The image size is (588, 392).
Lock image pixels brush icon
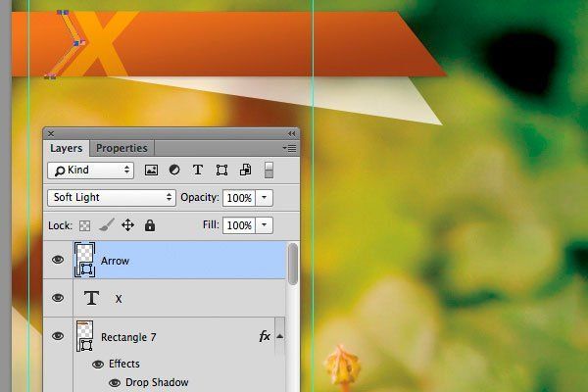pos(107,225)
